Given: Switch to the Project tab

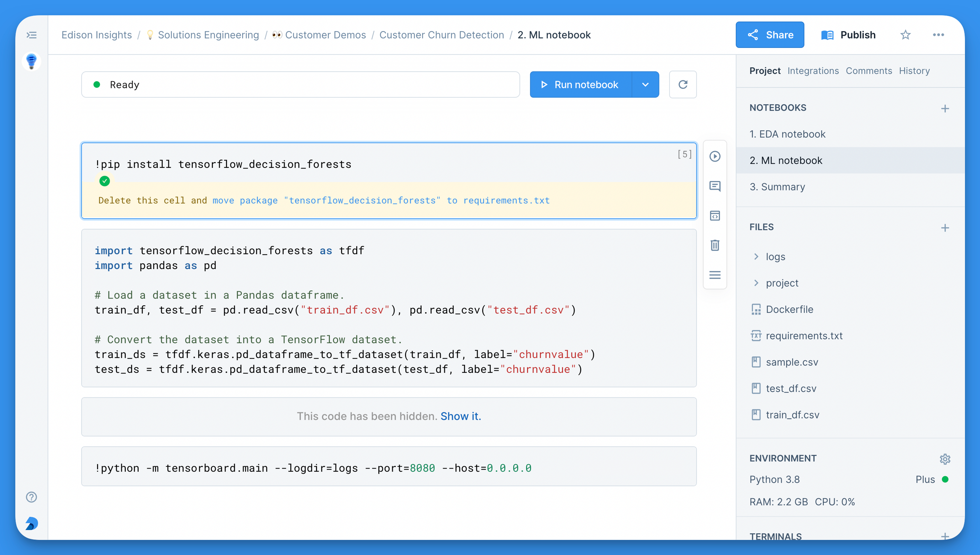Looking at the screenshot, I should 765,71.
